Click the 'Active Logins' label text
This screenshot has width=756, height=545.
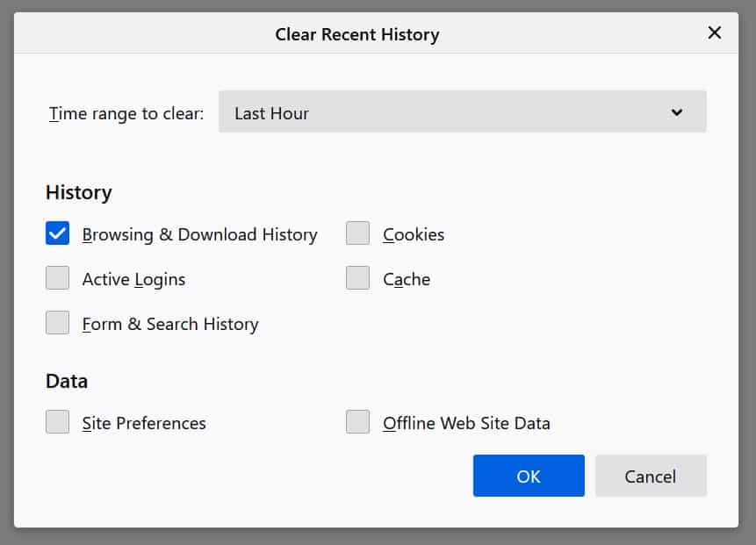(133, 279)
